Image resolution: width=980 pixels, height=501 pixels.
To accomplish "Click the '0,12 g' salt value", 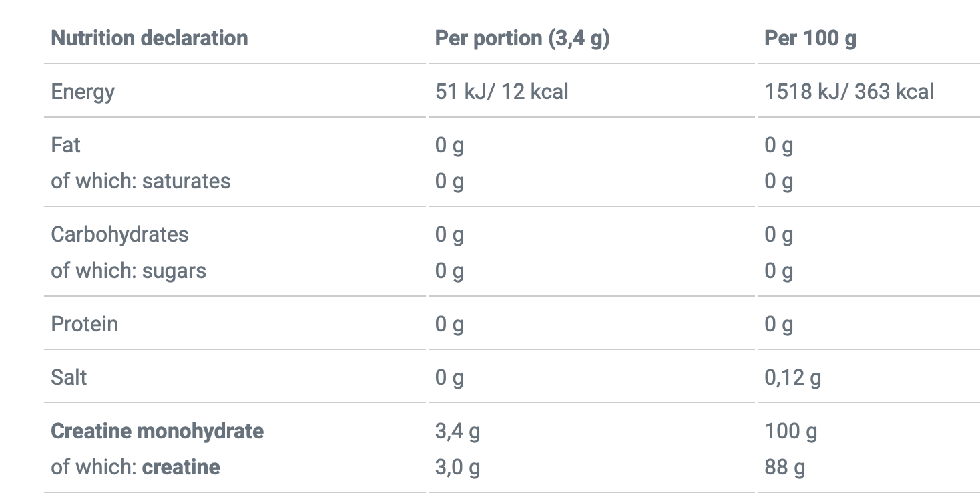I will (792, 377).
